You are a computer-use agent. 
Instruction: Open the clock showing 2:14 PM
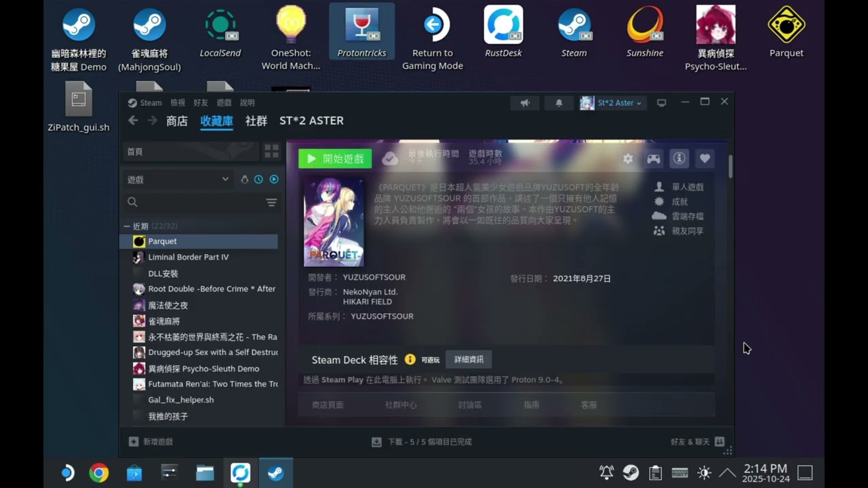click(766, 472)
